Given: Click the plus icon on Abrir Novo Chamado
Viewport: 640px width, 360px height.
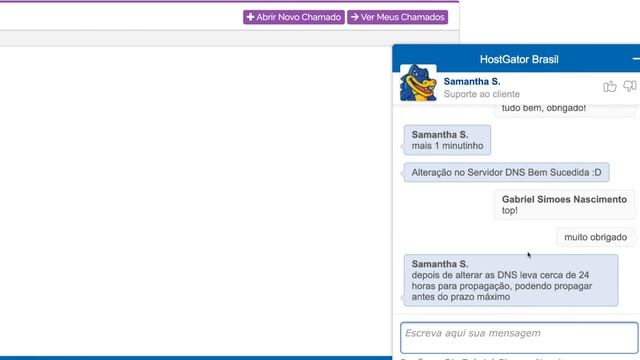Looking at the screenshot, I should [250, 17].
